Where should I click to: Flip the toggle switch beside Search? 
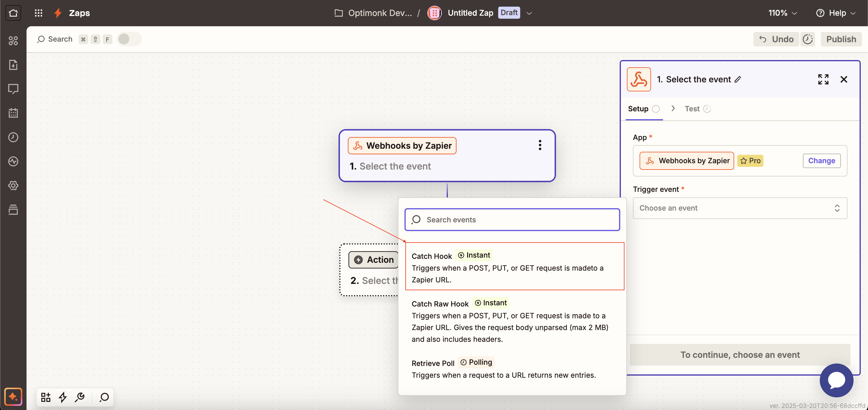(x=129, y=39)
